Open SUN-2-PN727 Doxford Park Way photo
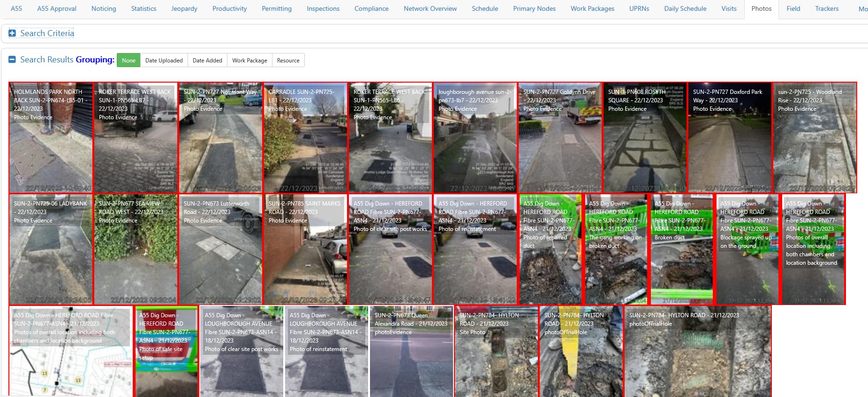 [730, 137]
